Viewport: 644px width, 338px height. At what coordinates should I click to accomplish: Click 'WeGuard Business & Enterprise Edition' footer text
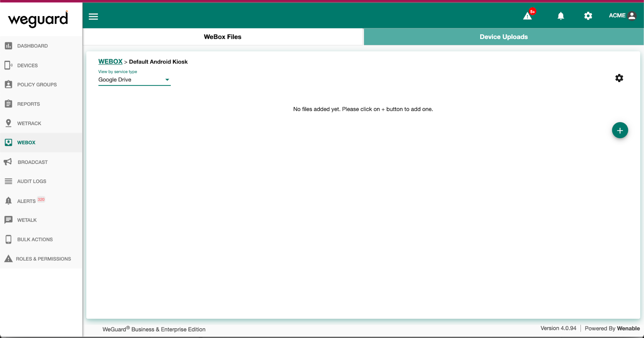tap(154, 329)
